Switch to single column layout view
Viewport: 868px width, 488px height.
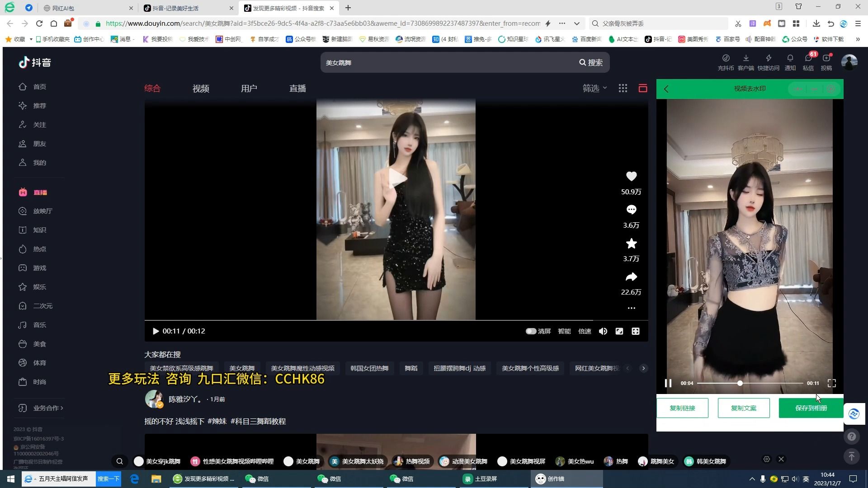pos(642,88)
